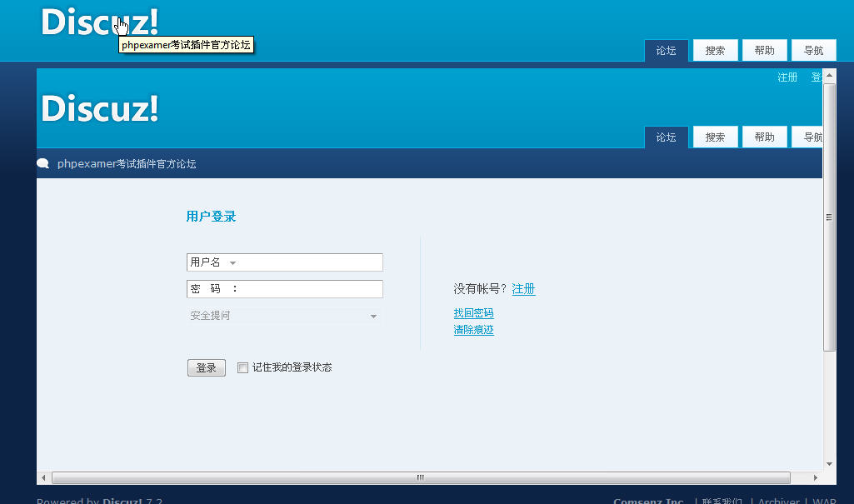
Task: Open the outer 帮助 tab
Action: (765, 51)
